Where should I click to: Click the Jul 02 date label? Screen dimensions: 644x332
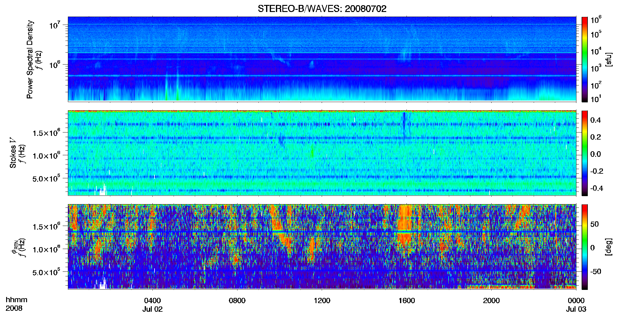click(x=152, y=309)
